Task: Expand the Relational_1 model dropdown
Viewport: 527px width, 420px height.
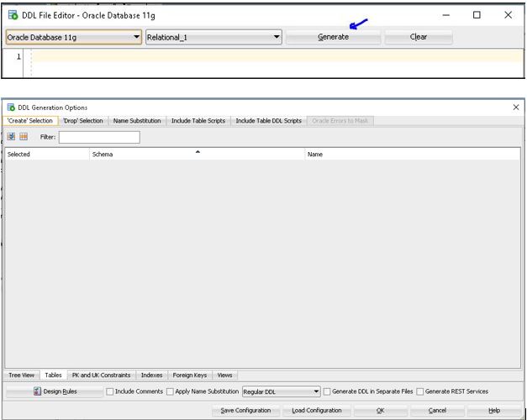Action: [x=213, y=37]
